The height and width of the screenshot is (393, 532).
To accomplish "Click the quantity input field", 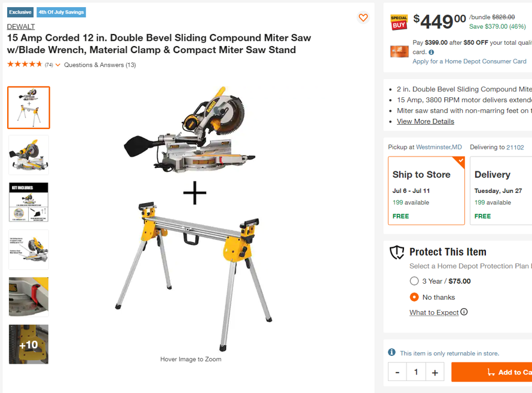I will pos(416,371).
